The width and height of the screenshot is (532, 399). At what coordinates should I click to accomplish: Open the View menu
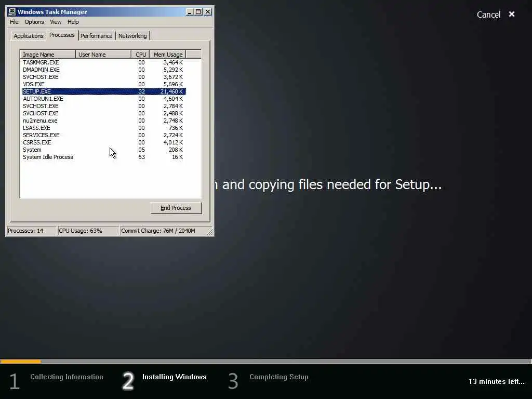click(x=56, y=22)
